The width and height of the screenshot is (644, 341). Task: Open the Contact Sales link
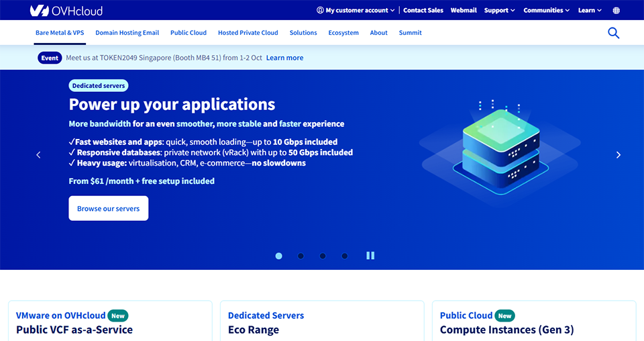pyautogui.click(x=423, y=11)
